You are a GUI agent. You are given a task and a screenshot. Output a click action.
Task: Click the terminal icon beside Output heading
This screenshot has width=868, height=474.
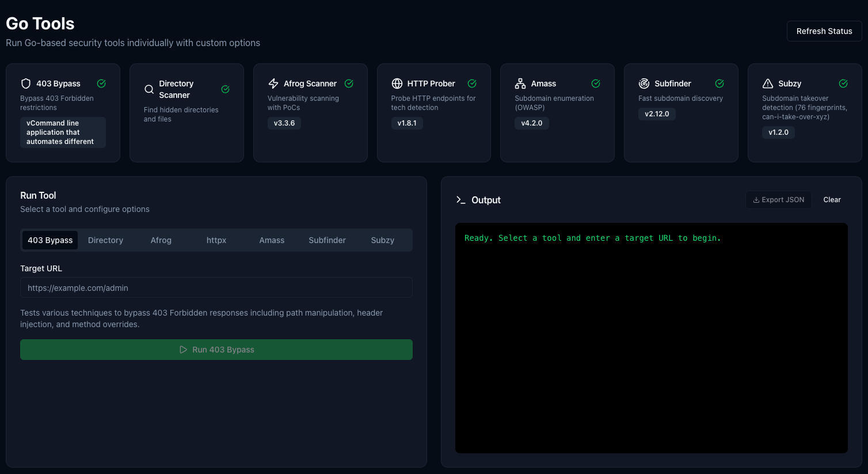point(460,200)
